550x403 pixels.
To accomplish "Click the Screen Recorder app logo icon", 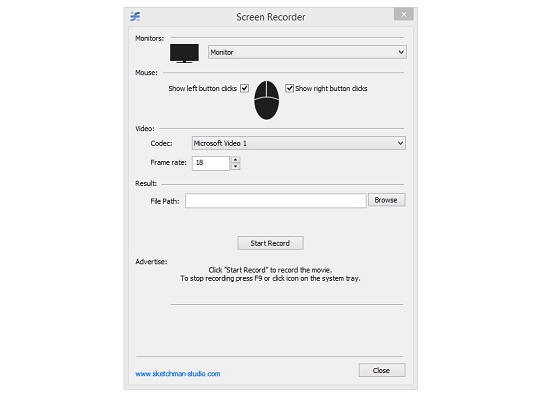I will point(135,16).
